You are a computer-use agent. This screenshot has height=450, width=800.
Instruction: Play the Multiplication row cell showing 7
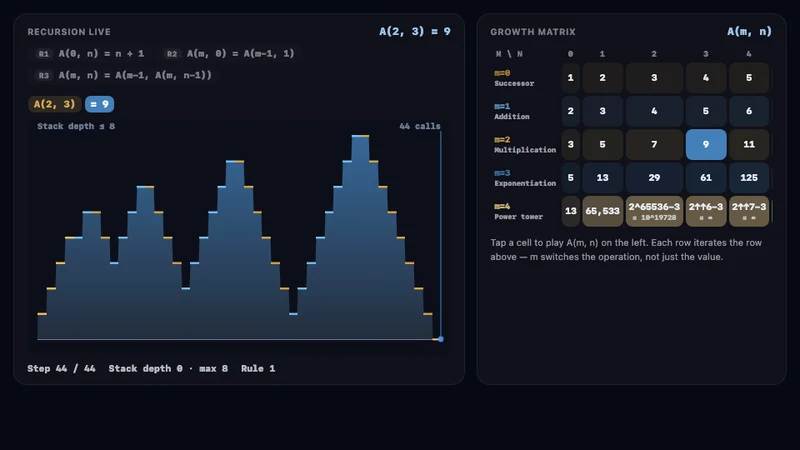tap(654, 144)
